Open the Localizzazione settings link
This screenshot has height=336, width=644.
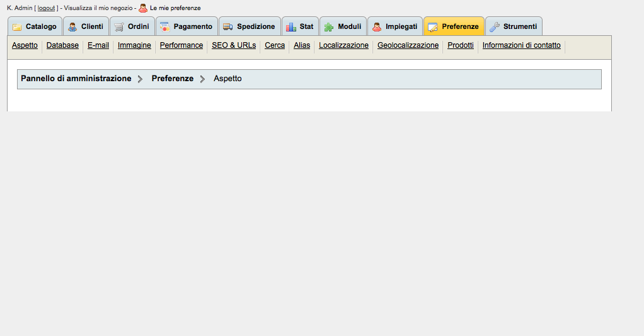tap(344, 45)
